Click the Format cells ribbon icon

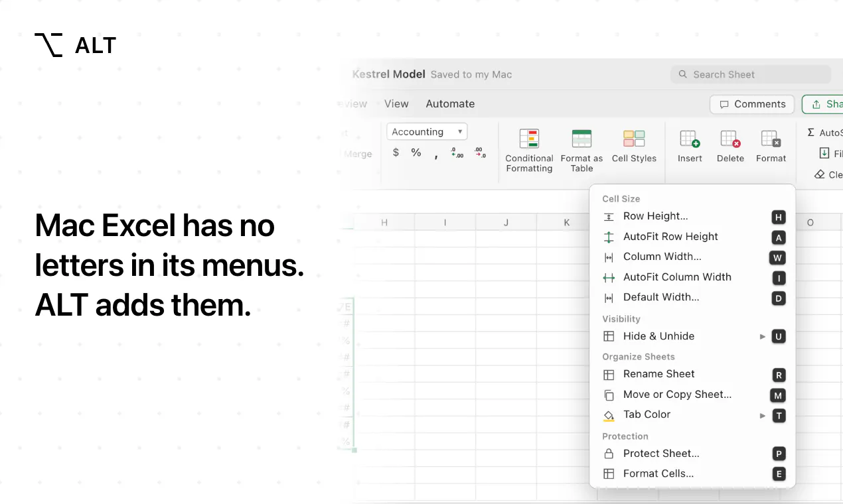771,139
